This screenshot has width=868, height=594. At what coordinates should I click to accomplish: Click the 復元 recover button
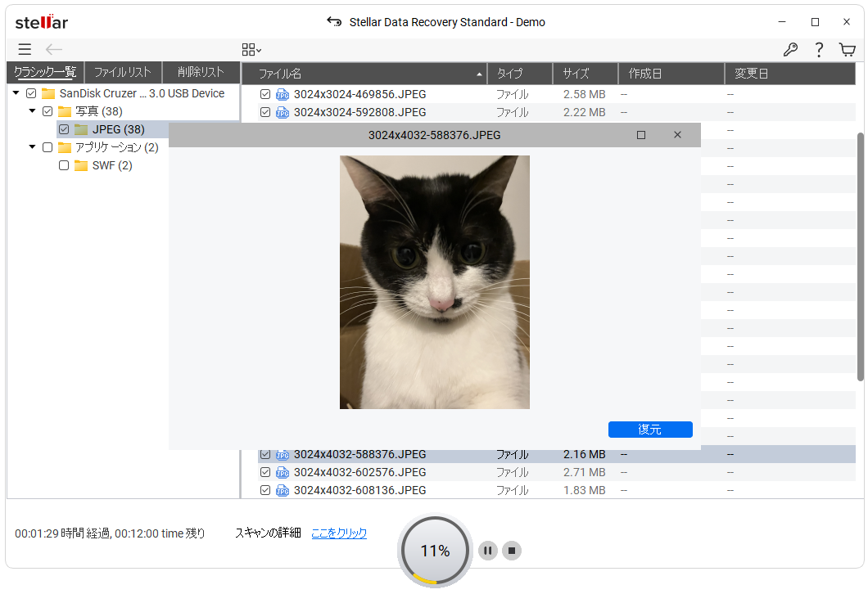click(x=650, y=430)
